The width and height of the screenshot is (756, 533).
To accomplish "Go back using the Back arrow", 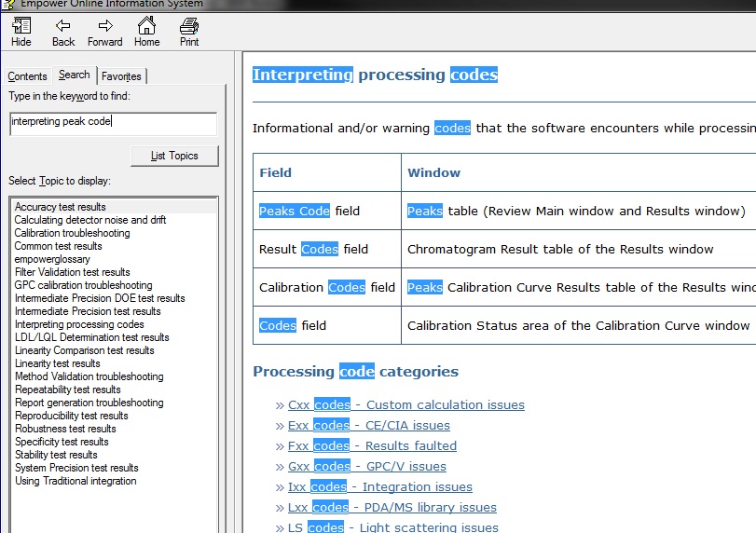I will click(x=63, y=31).
